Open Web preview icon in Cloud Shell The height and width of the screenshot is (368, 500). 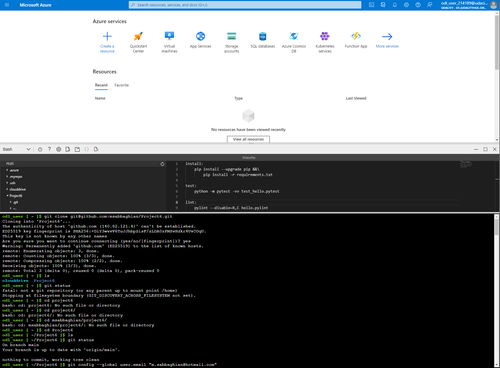point(96,149)
